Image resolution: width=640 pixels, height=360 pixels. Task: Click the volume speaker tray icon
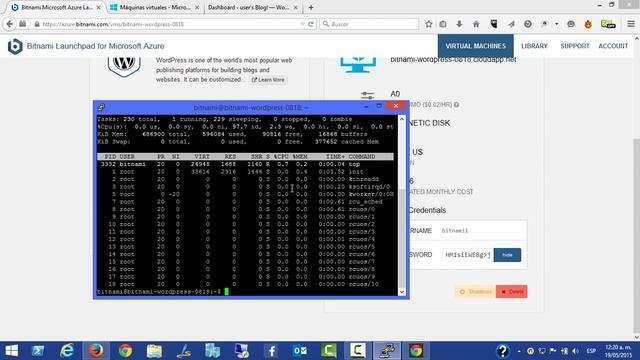(576, 351)
